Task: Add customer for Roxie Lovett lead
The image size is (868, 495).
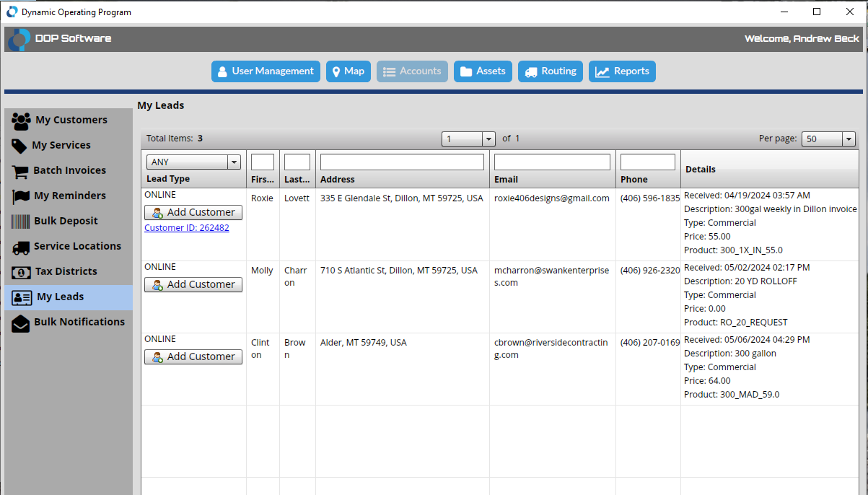Action: pyautogui.click(x=193, y=213)
